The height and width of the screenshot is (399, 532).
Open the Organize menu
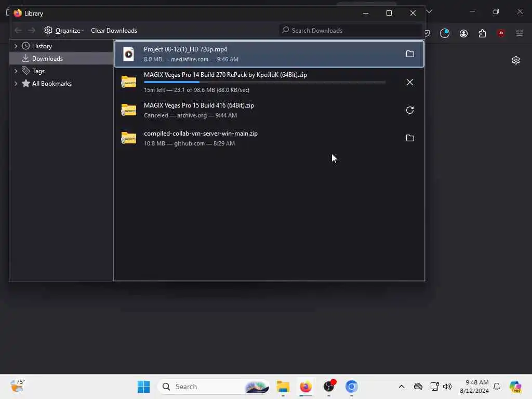64,31
